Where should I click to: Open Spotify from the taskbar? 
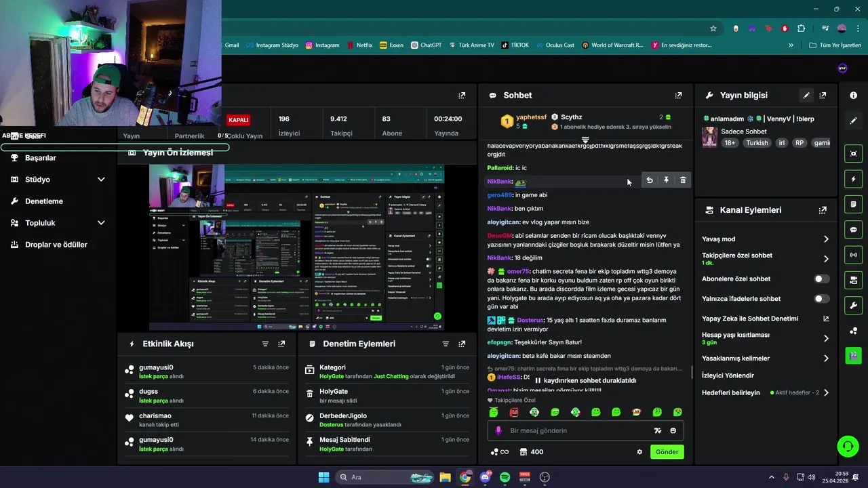click(x=505, y=477)
